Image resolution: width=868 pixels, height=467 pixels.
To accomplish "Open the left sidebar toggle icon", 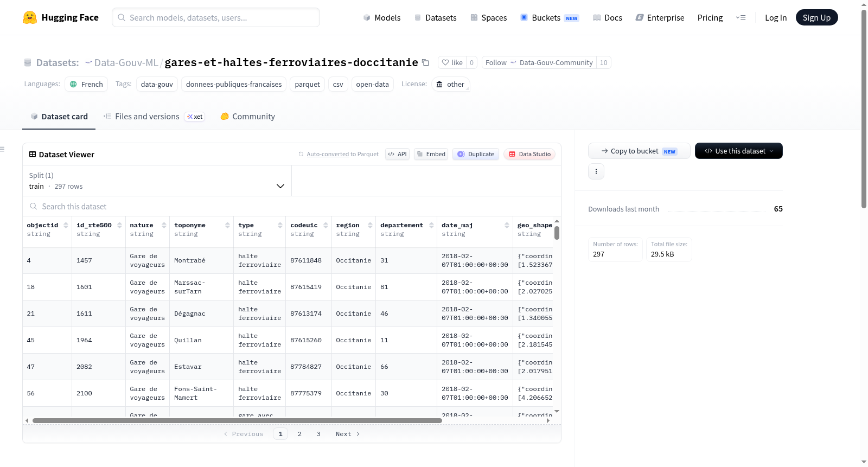I will (x=3, y=149).
